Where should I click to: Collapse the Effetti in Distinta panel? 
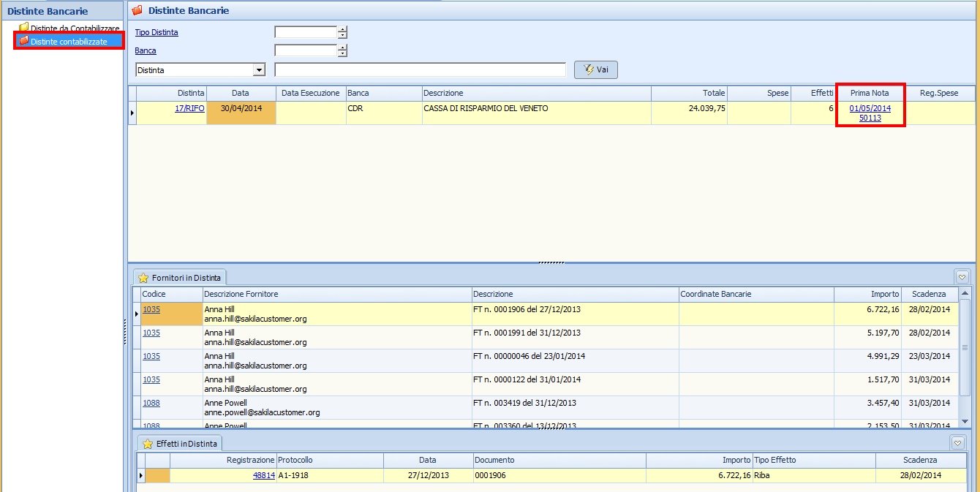957,443
